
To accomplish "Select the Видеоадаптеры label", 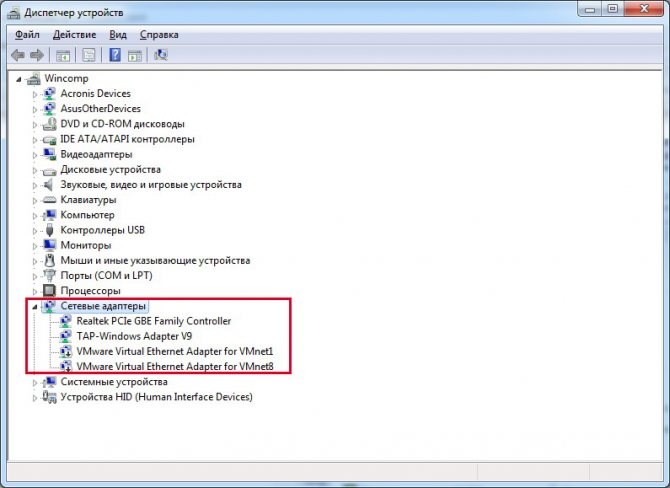I will [96, 154].
